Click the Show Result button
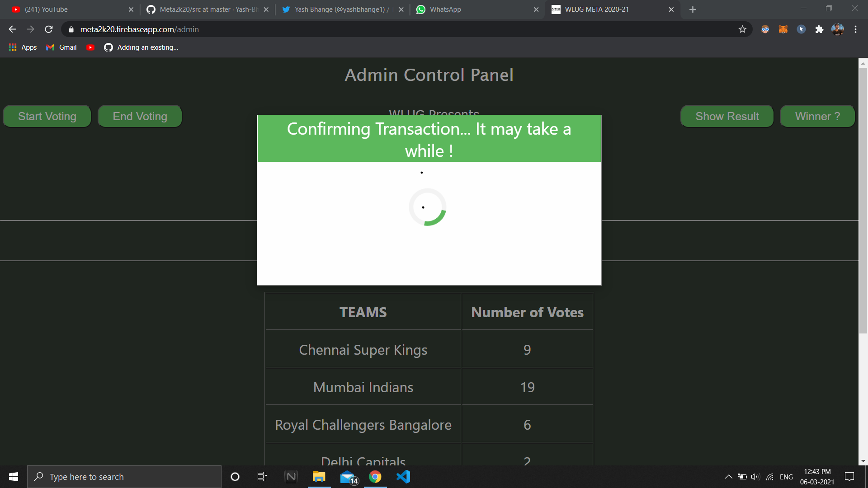The height and width of the screenshot is (488, 868). pos(727,117)
